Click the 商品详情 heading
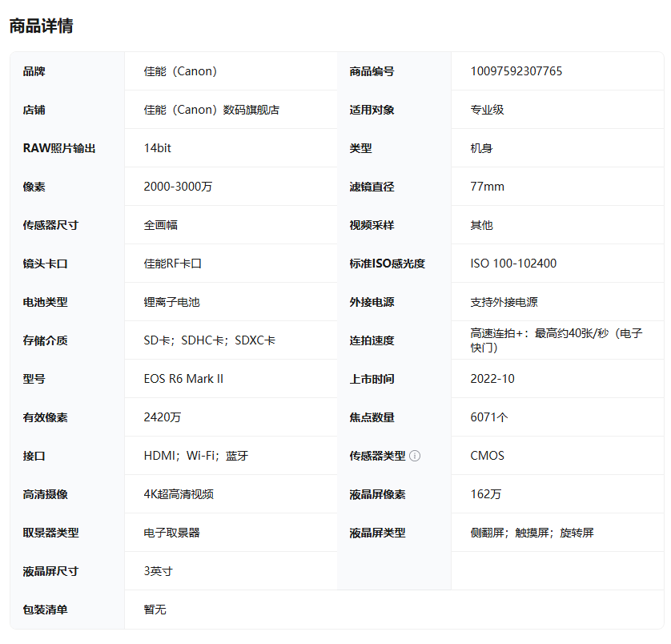671x644 pixels. click(x=41, y=26)
